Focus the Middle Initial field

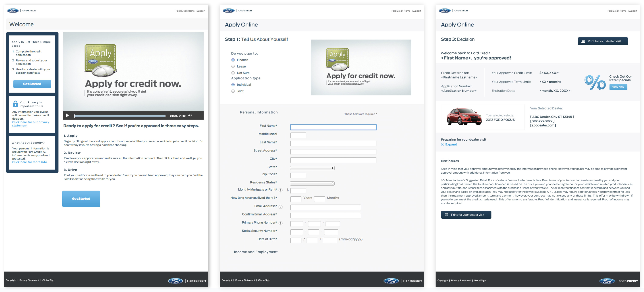click(x=298, y=135)
